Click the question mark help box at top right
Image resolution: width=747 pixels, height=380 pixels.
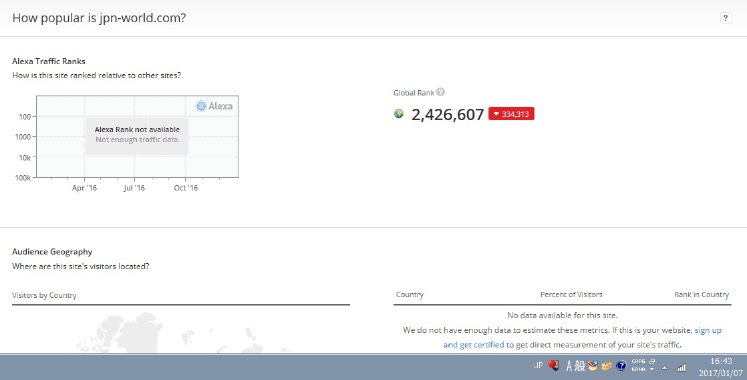725,18
